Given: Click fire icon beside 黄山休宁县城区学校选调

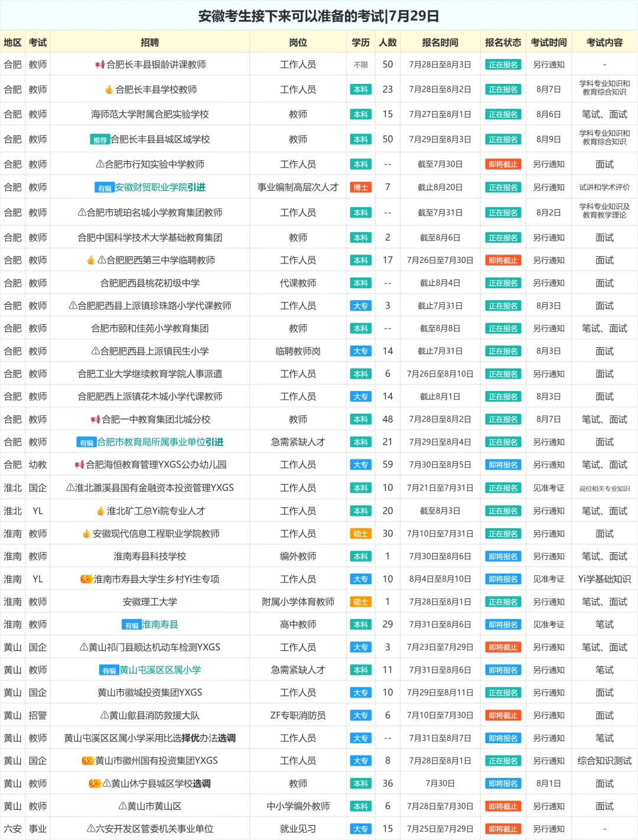Looking at the screenshot, I should click(95, 783).
